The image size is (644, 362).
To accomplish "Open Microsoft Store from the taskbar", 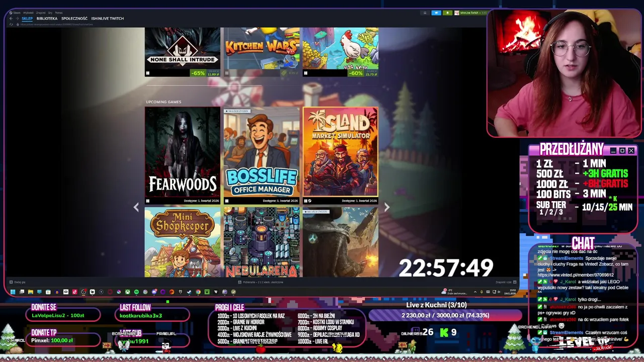I will [x=48, y=292].
